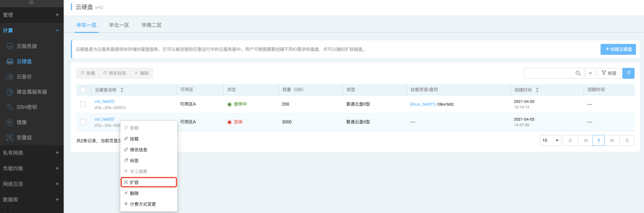Click the 镜像 sidebar icon

pos(10,123)
